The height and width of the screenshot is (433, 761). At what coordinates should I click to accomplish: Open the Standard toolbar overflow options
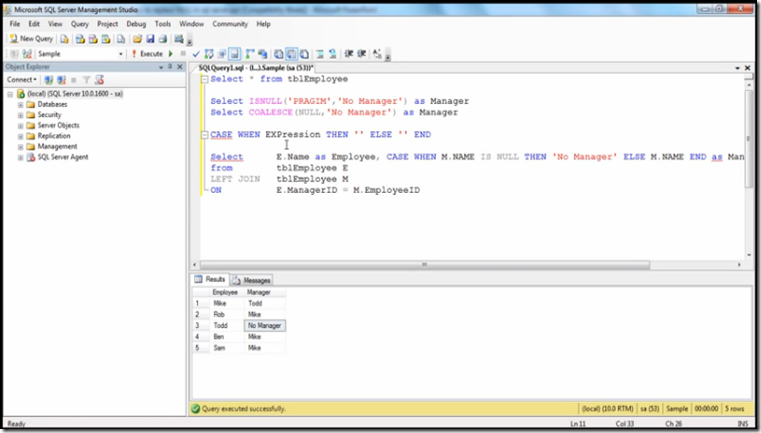[x=189, y=41]
